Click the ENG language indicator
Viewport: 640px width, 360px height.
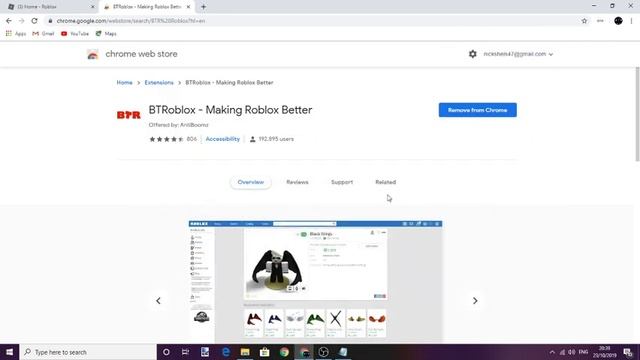pos(584,352)
